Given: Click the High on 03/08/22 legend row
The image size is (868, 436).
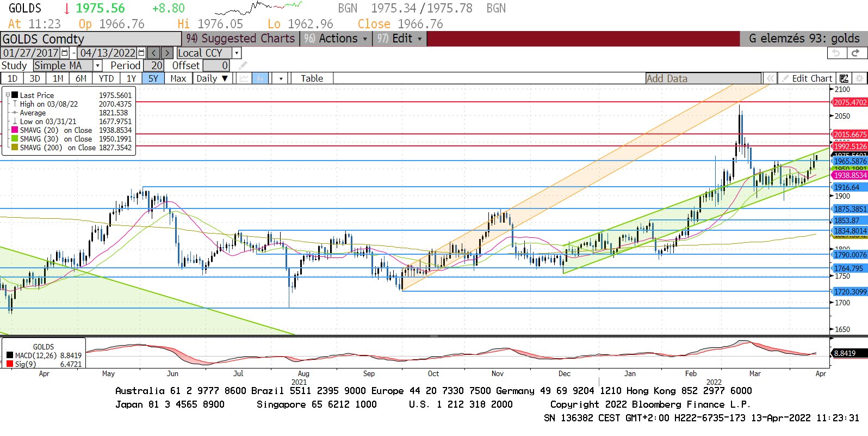Looking at the screenshot, I should pos(72,104).
